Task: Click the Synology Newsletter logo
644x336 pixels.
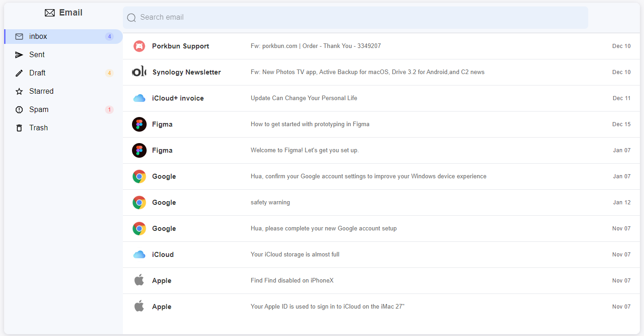Action: coord(139,72)
